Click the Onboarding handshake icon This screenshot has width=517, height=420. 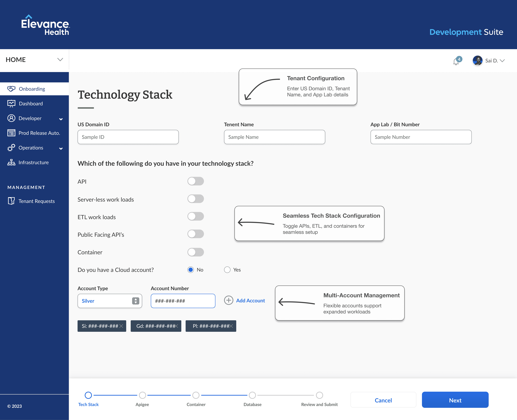(11, 89)
